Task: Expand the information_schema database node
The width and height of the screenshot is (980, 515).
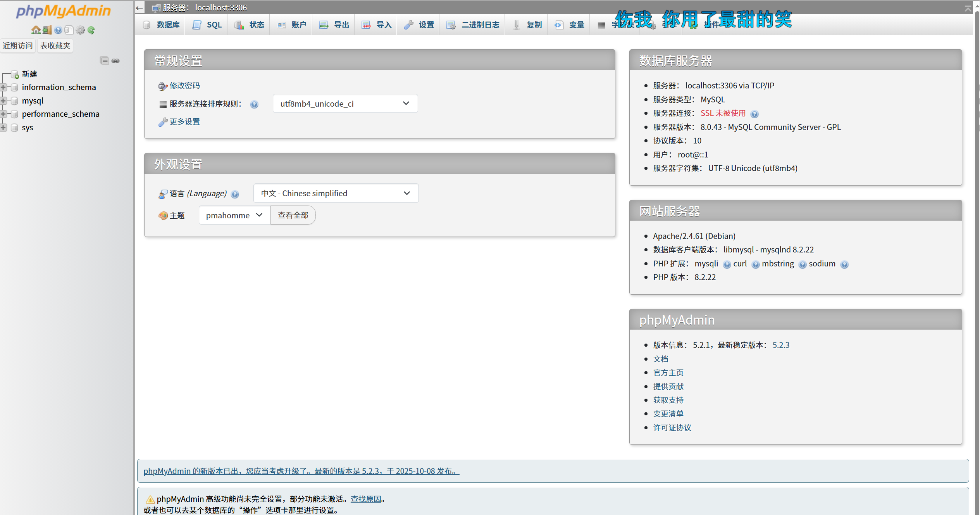Action: click(x=3, y=87)
